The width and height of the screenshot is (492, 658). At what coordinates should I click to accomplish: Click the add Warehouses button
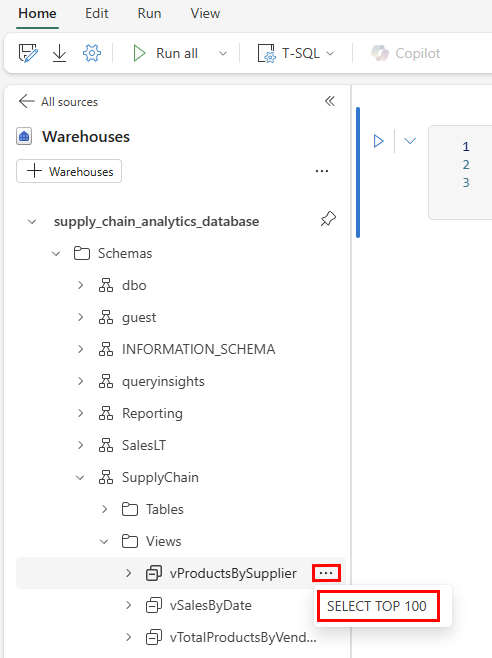69,171
